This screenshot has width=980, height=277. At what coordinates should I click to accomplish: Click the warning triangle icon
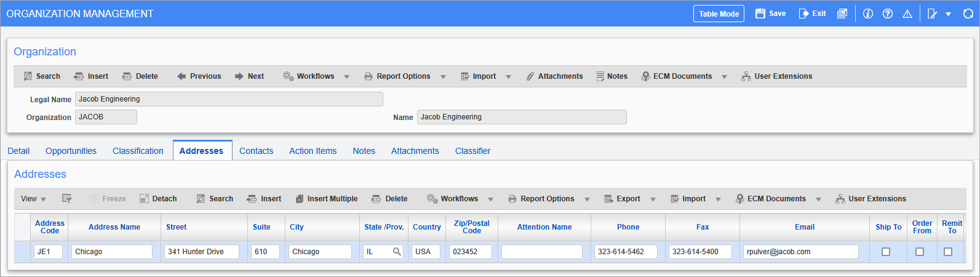(x=907, y=14)
